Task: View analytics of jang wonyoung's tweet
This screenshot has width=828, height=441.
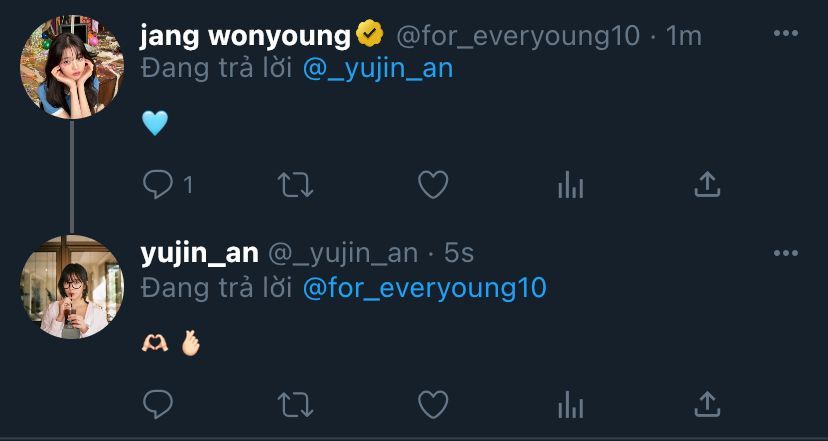Action: point(570,185)
